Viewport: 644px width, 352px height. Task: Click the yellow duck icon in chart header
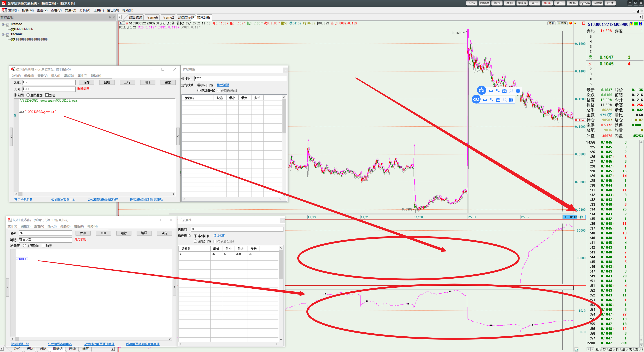(575, 23)
